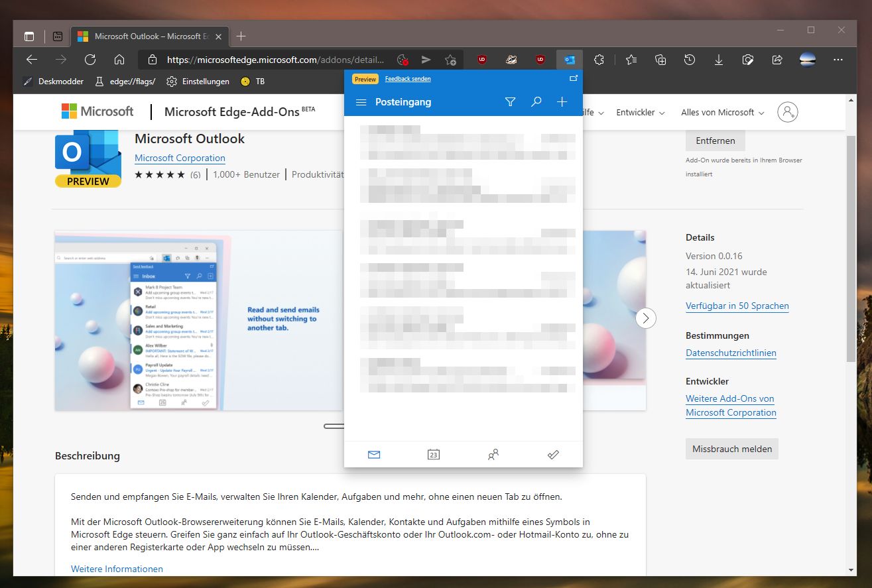Show next screenshot with arrow button
872x588 pixels.
coord(646,318)
